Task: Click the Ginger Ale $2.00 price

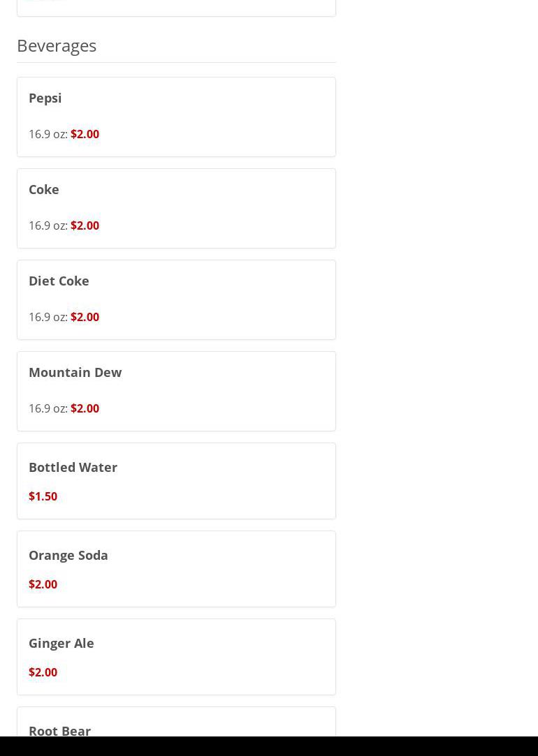Action: click(x=43, y=672)
